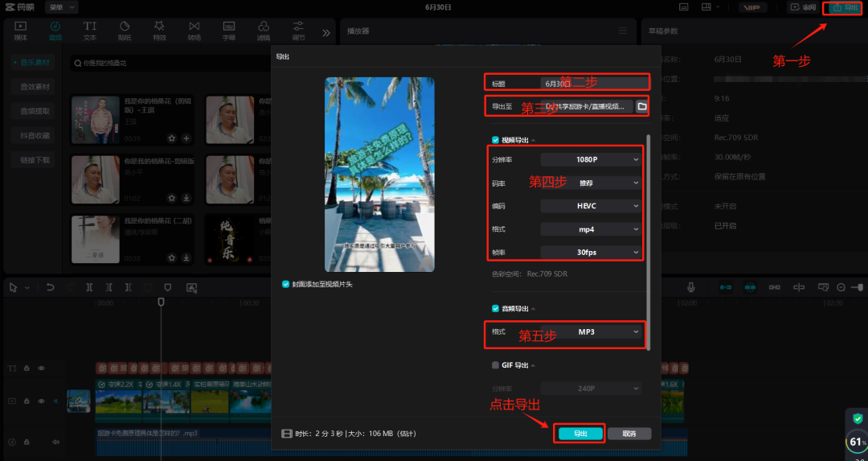Open the 帧率 frame rate dropdown showing 30fps
This screenshot has width=868, height=461.
(591, 252)
